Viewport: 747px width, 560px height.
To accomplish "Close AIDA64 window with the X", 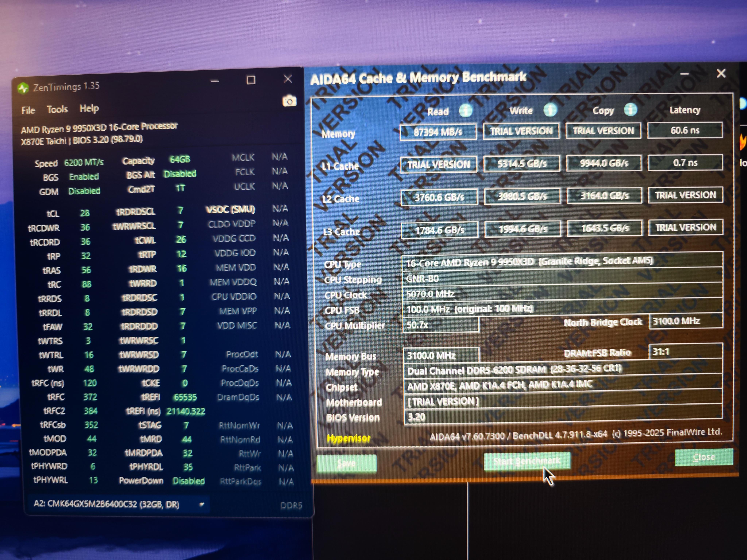I will 721,73.
